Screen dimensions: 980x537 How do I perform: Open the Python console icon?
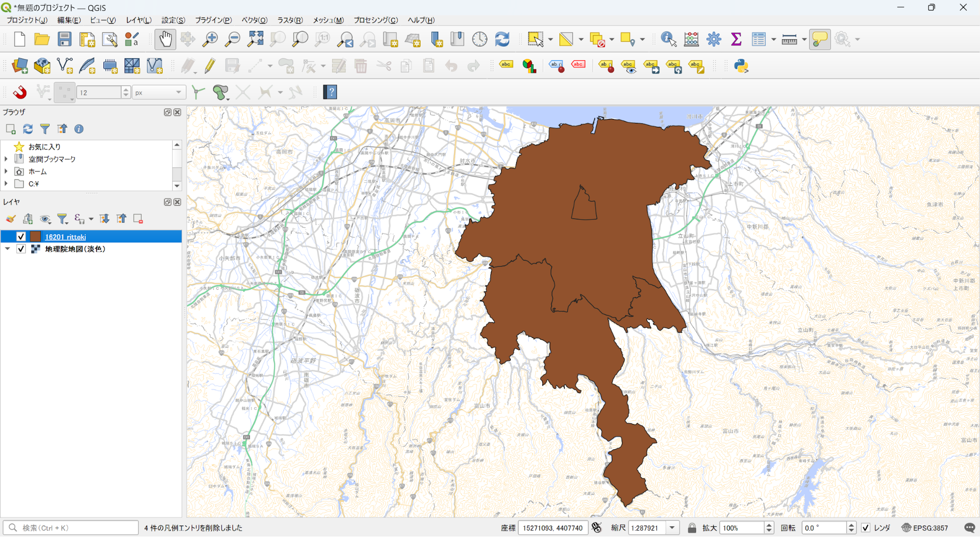[741, 66]
